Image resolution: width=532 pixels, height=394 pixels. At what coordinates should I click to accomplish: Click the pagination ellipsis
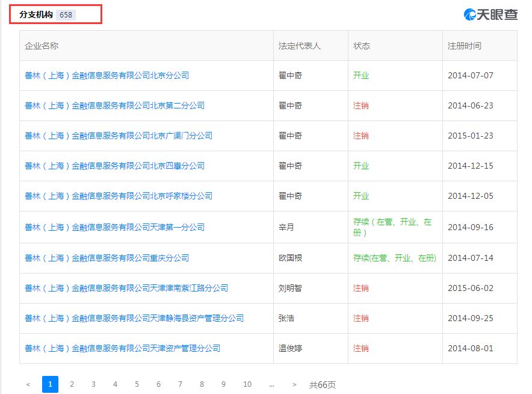coord(271,385)
